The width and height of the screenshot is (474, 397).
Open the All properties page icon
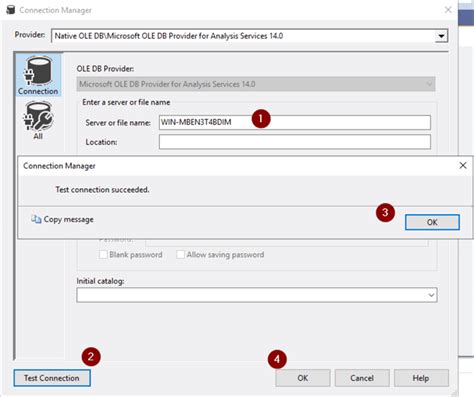38,120
